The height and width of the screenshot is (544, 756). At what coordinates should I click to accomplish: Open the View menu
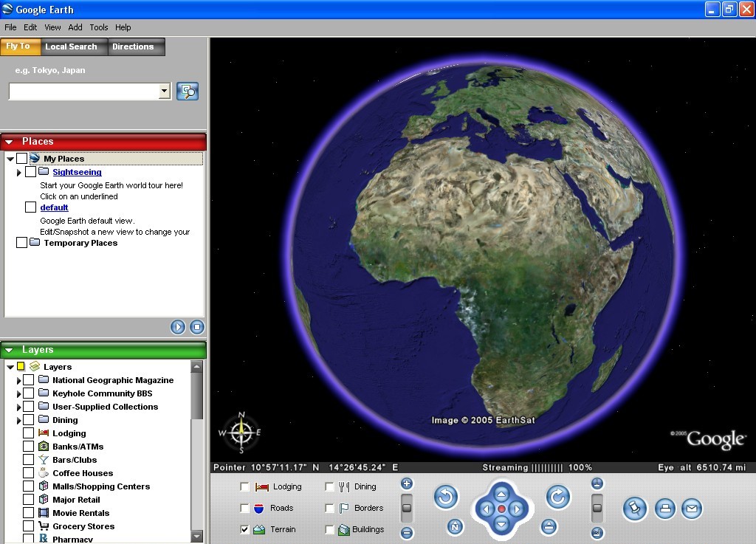[x=52, y=27]
